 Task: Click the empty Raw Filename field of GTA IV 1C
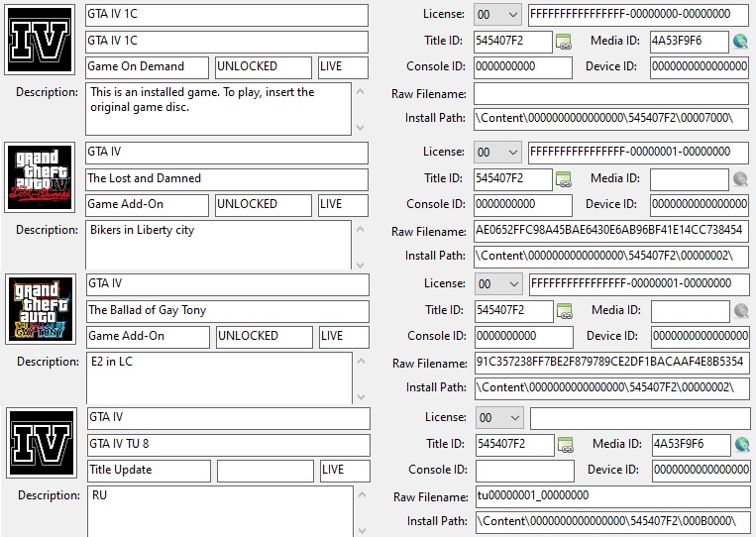(x=611, y=93)
